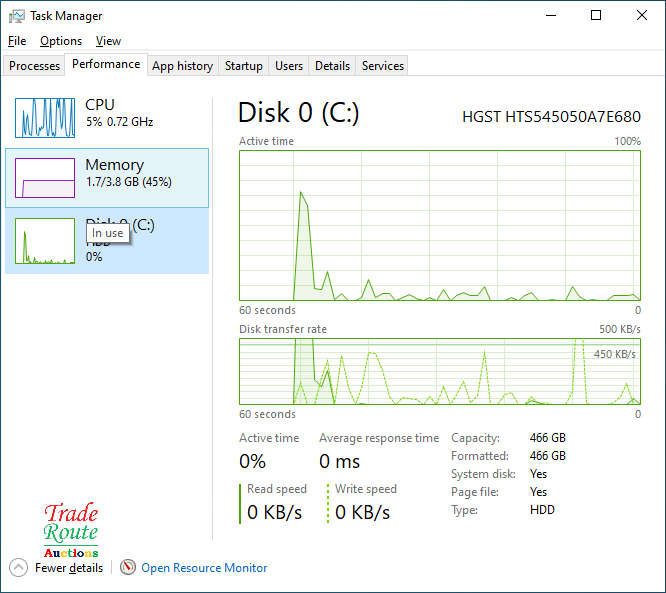Select the CPU usage graph thumbnail
Viewport: 666px width, 593px height.
coord(45,117)
